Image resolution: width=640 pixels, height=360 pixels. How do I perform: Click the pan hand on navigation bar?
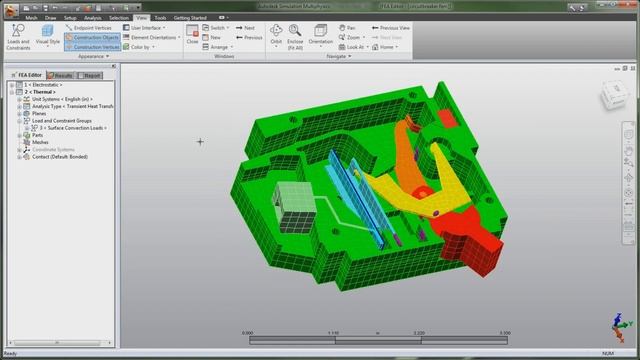click(x=629, y=151)
